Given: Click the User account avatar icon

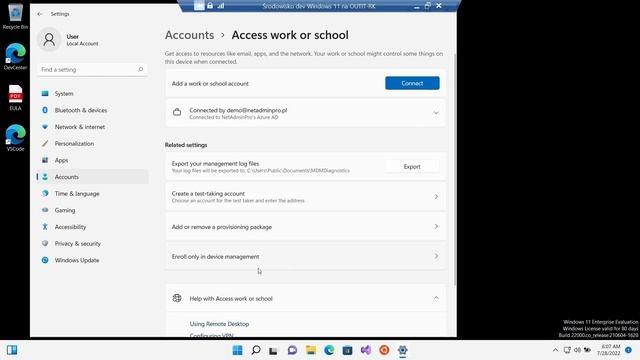Looking at the screenshot, I should click(49, 40).
